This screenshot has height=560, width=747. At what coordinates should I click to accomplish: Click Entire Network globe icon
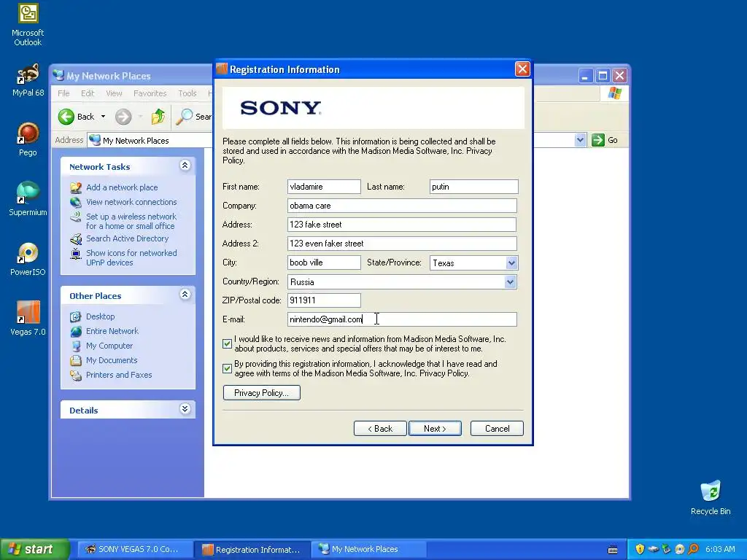[x=76, y=332]
